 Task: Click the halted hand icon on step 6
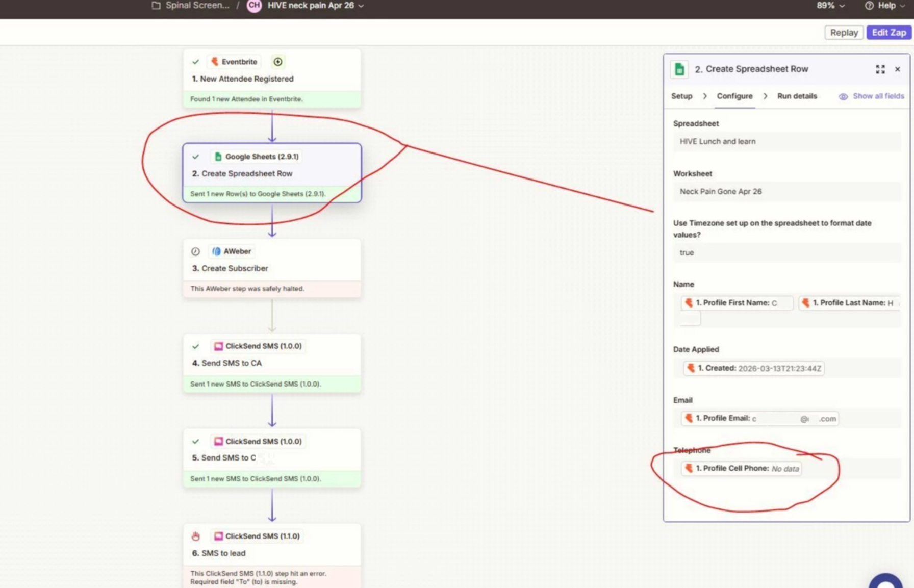point(195,536)
